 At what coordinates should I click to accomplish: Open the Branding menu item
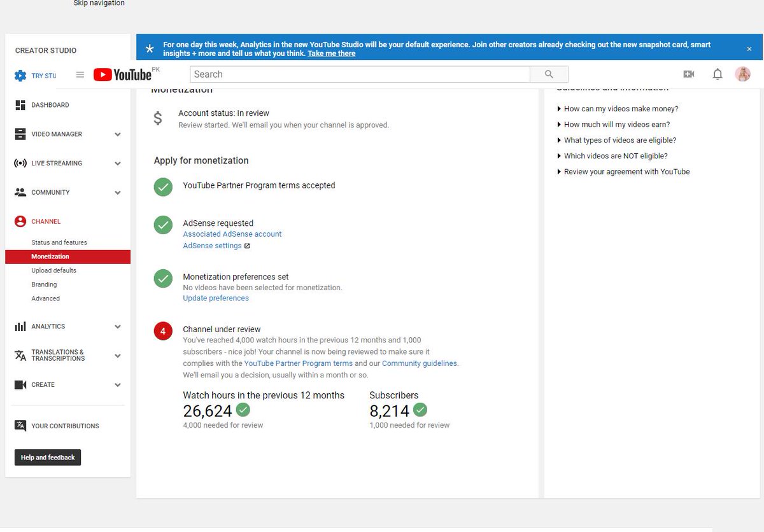[x=44, y=284]
